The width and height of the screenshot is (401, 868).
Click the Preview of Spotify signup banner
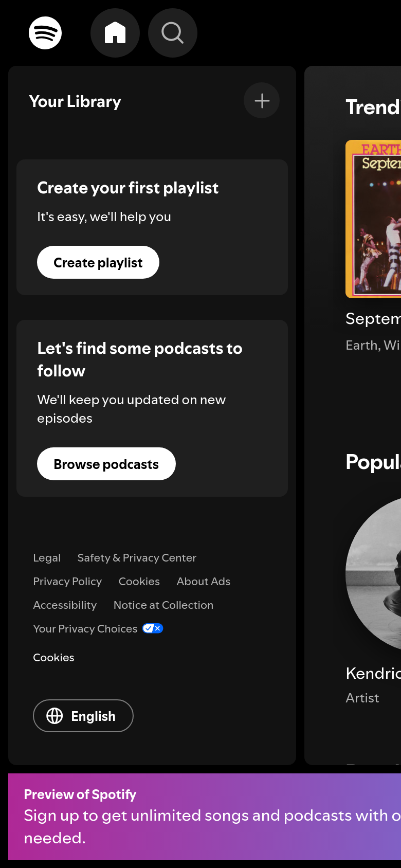[205, 817]
